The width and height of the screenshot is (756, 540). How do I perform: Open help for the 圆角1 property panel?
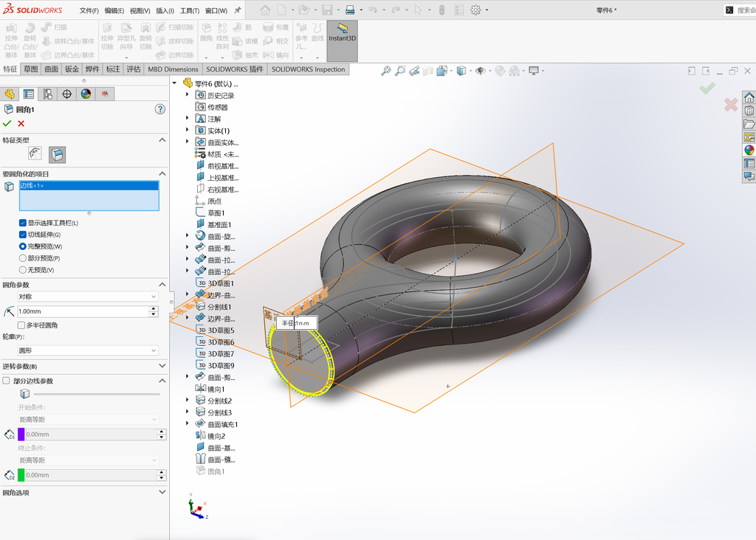click(160, 109)
